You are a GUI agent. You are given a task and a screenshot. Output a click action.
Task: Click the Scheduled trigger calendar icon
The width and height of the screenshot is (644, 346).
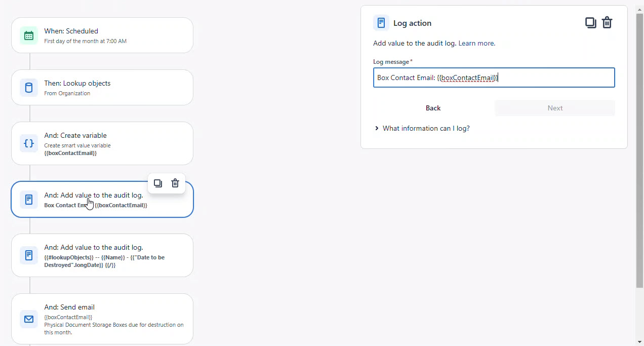coord(29,35)
